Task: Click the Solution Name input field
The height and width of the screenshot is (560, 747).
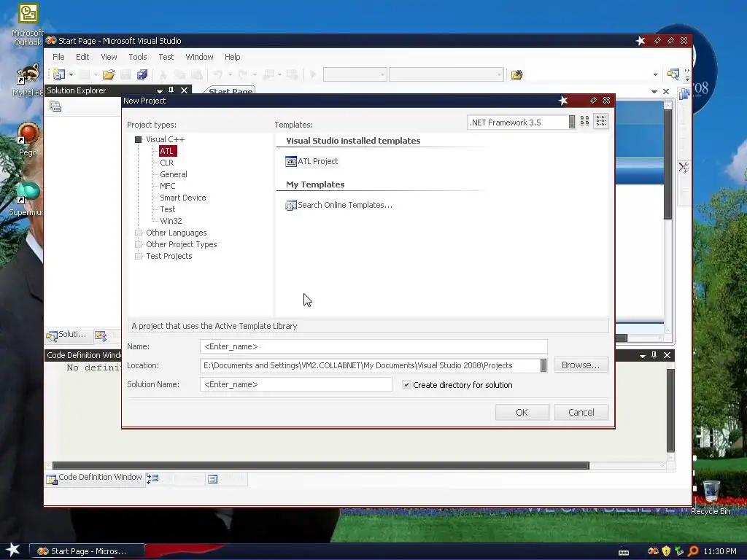Action: 296,384
